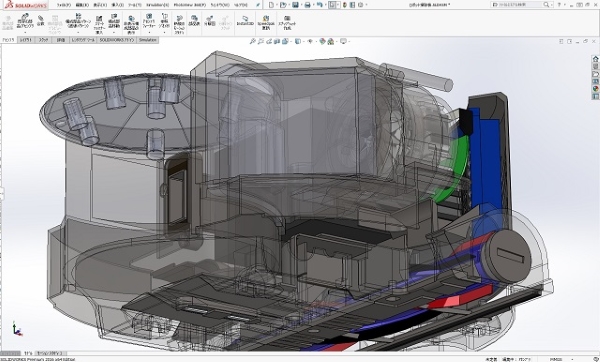Toggle the Section View tool
This screenshot has width=600, height=362.
(277, 41)
